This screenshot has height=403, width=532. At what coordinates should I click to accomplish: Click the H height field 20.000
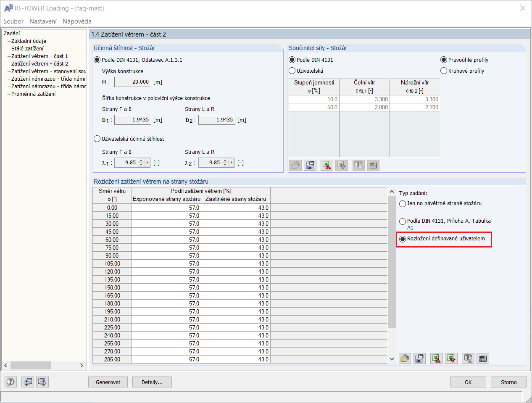coord(133,82)
